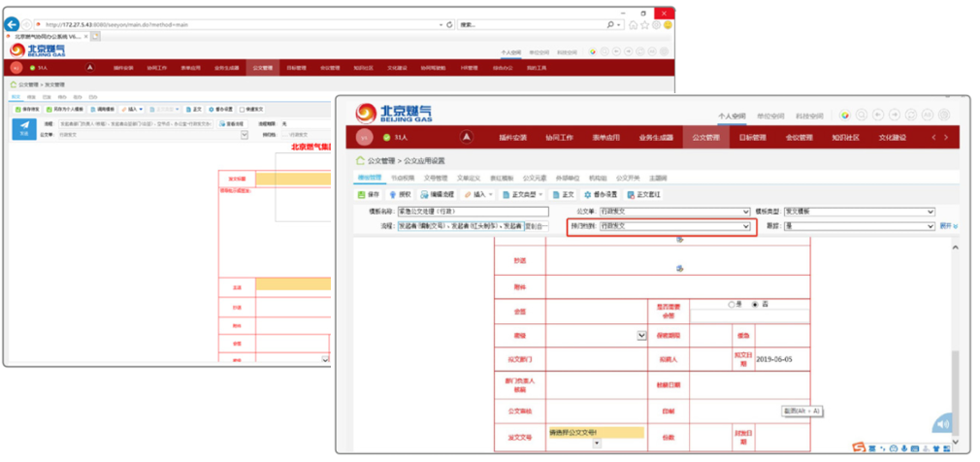The height and width of the screenshot is (462, 980).
Task: Open the 模板类型 dropdown in the front window
Action: click(860, 212)
